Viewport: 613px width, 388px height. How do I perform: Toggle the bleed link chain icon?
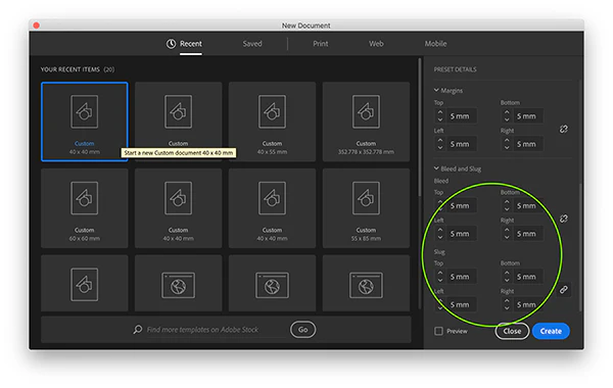tap(563, 219)
